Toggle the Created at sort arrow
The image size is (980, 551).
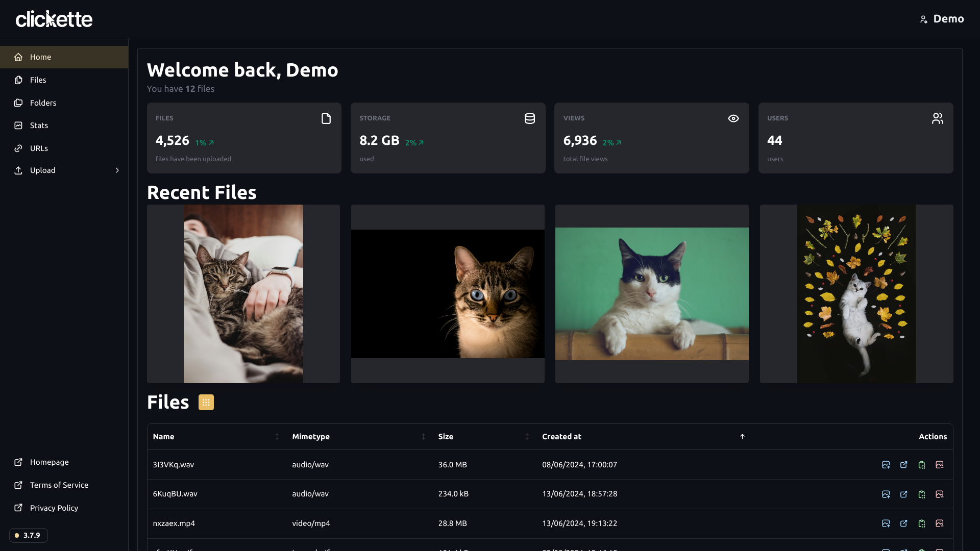click(742, 437)
